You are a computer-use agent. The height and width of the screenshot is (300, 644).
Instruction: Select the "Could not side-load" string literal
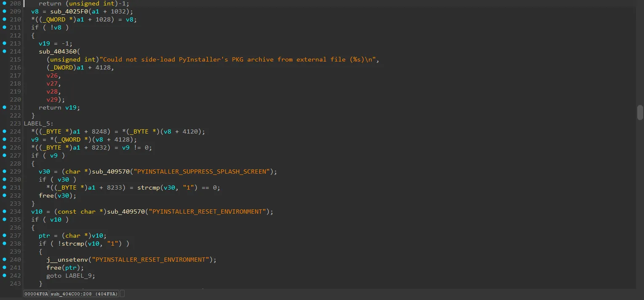[x=239, y=59]
